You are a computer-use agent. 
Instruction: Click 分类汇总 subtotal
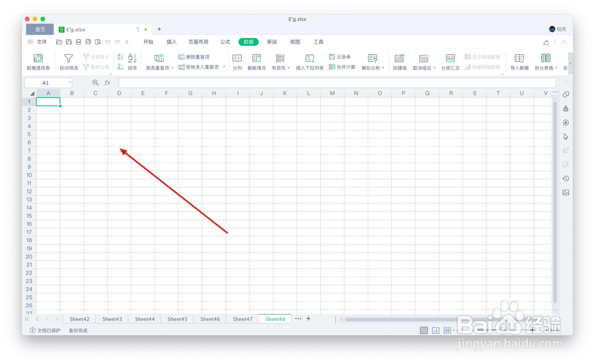coord(450,62)
